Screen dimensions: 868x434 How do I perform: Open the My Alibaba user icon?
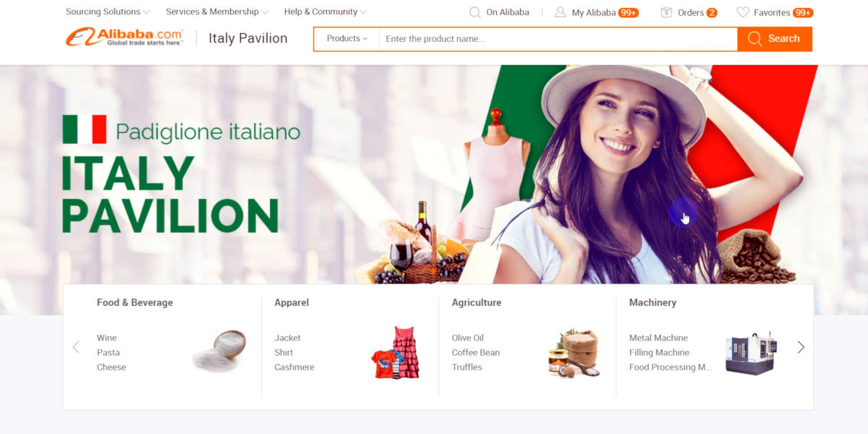click(x=560, y=12)
